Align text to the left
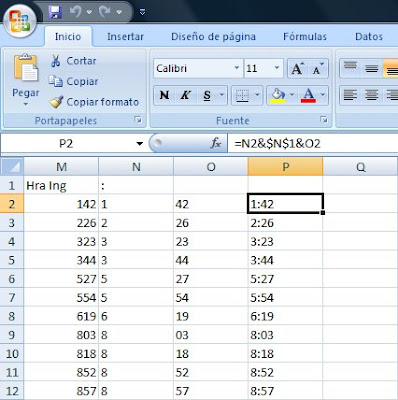Image resolution: width=398 pixels, height=400 pixels. pyautogui.click(x=350, y=95)
